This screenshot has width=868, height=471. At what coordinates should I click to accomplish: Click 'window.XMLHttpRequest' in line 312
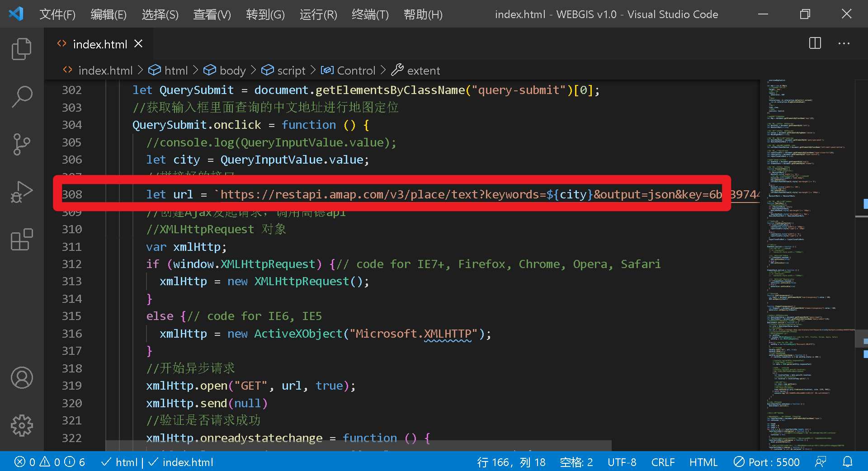[244, 264]
